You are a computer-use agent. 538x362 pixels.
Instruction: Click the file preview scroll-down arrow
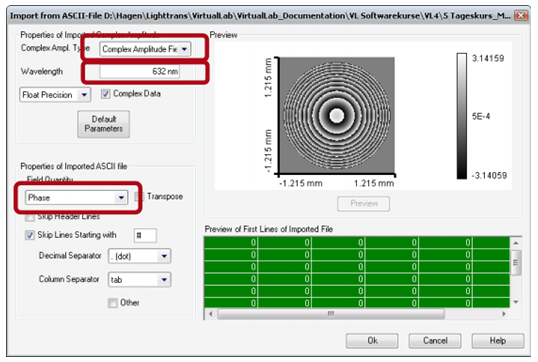pyautogui.click(x=516, y=302)
